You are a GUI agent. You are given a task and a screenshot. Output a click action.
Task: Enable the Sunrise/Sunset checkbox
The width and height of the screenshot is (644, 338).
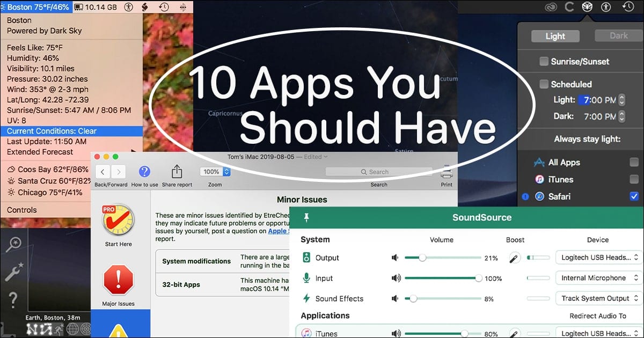tap(544, 62)
